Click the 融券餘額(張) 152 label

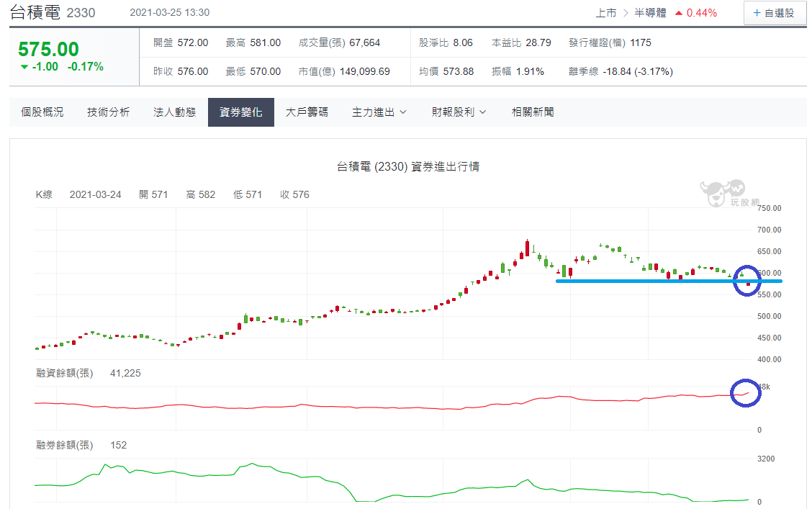(81, 446)
